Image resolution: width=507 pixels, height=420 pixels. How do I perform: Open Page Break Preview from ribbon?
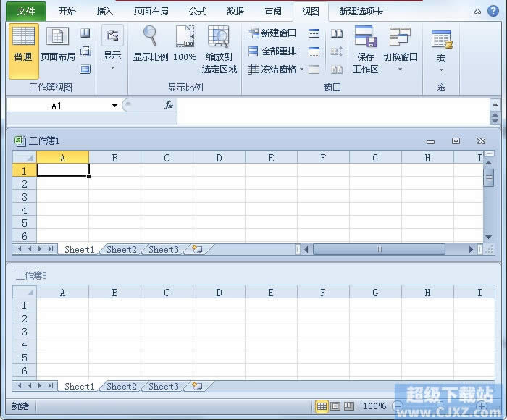[x=85, y=33]
